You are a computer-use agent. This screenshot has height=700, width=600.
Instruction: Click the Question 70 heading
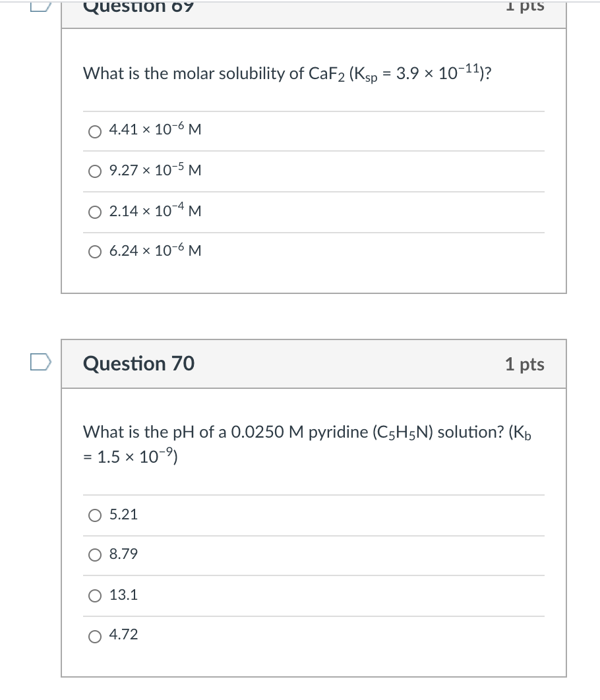point(138,363)
